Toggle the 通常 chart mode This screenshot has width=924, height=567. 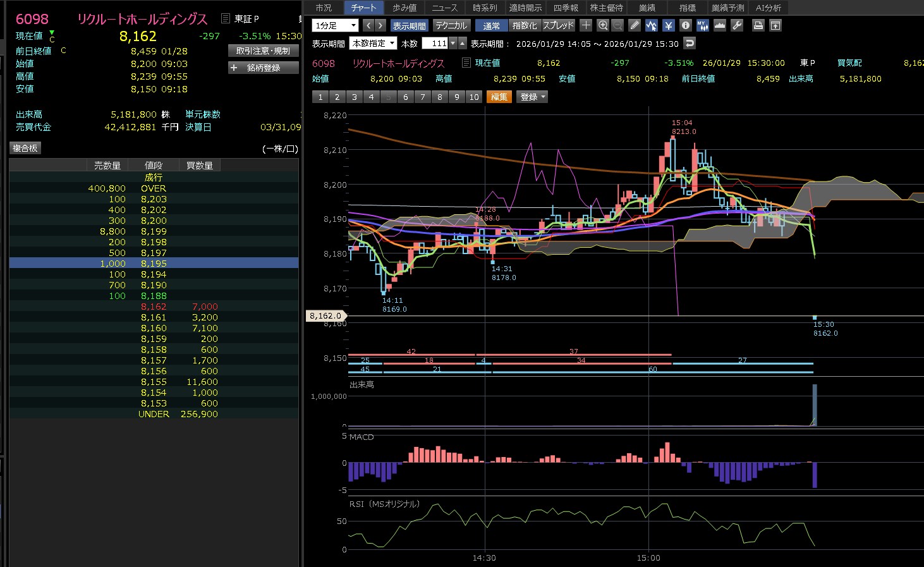[x=491, y=26]
